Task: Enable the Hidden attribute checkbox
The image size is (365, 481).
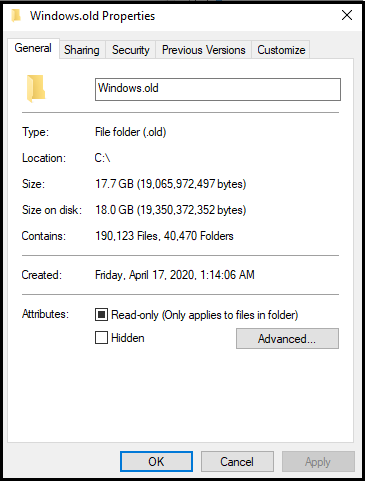Action: tap(101, 338)
